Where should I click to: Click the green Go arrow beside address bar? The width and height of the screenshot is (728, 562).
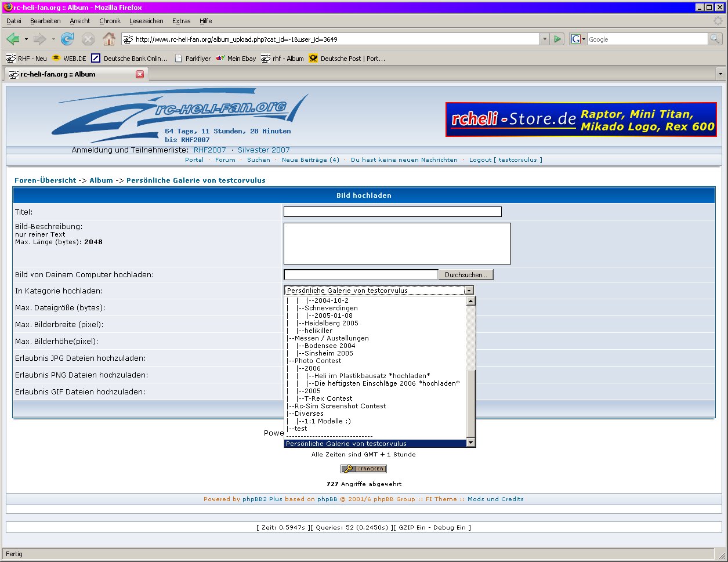coord(557,39)
